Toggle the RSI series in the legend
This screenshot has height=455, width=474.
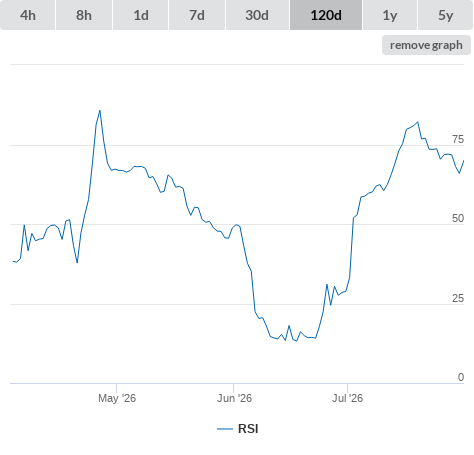[x=238, y=429]
